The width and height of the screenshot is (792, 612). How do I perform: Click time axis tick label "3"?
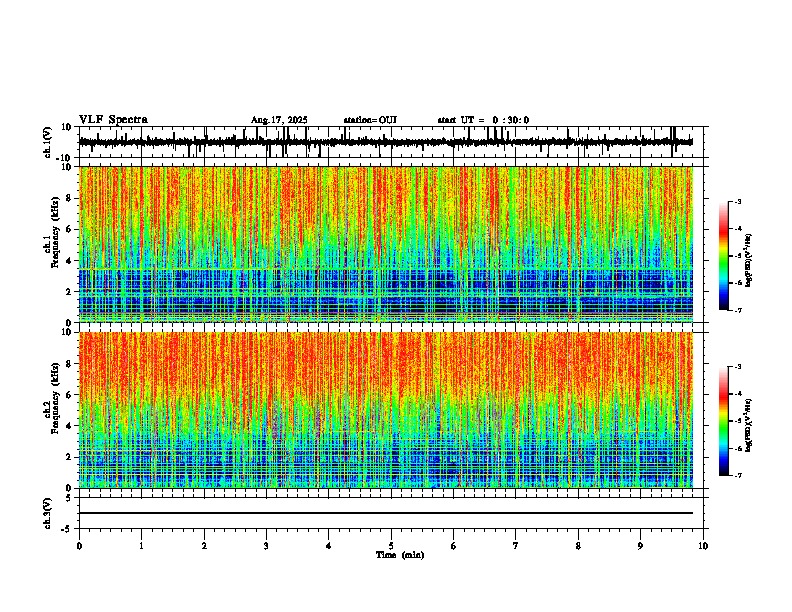pyautogui.click(x=266, y=546)
